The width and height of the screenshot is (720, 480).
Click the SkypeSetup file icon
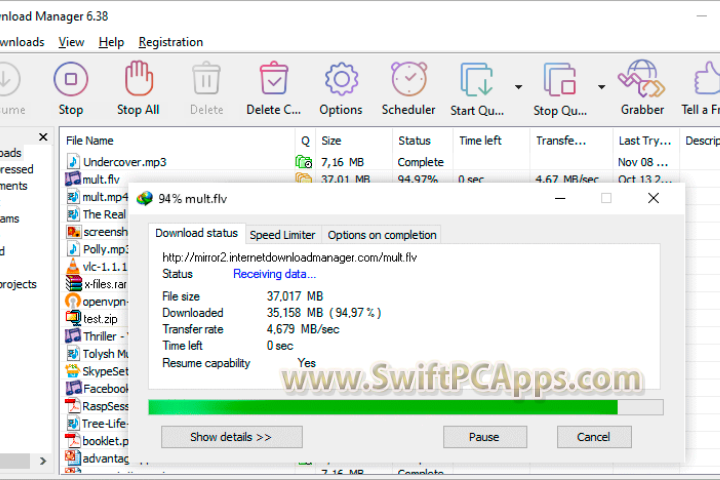click(x=73, y=371)
